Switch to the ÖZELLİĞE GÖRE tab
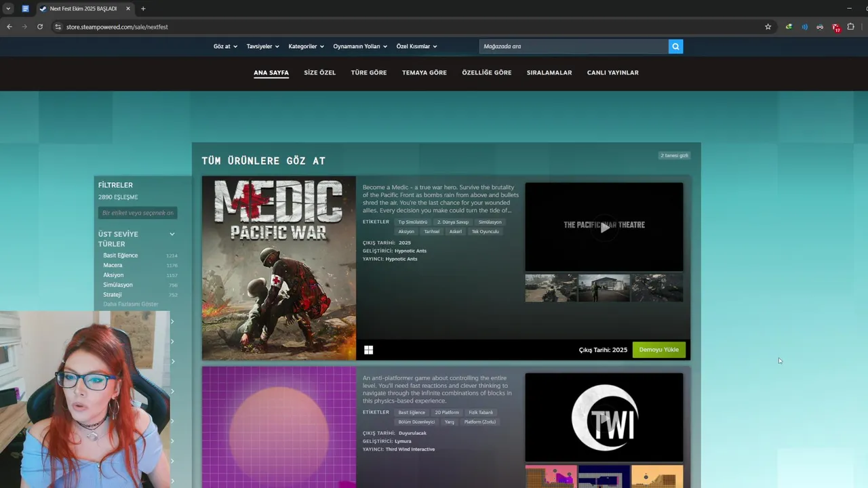 tap(487, 73)
